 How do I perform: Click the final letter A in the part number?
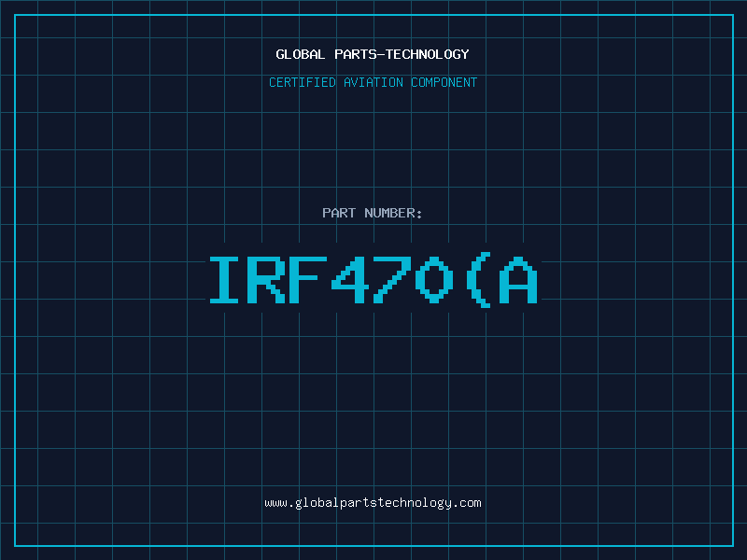[519, 280]
